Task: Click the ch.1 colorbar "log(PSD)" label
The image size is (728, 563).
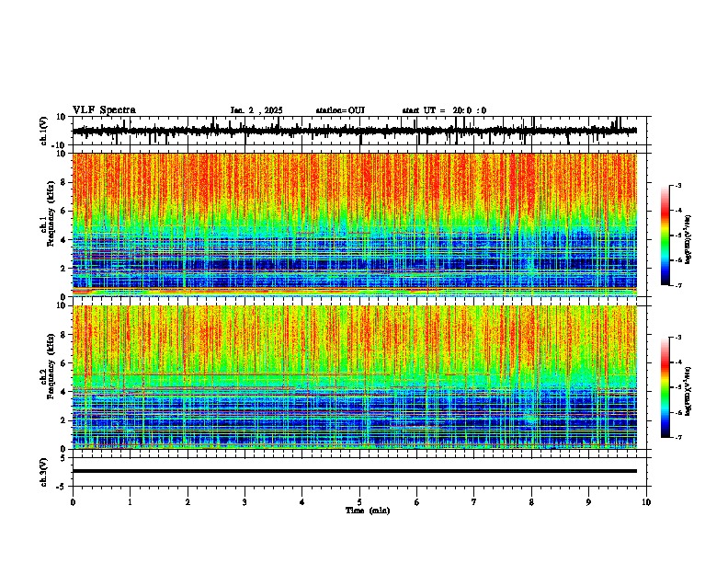Action: pos(688,239)
